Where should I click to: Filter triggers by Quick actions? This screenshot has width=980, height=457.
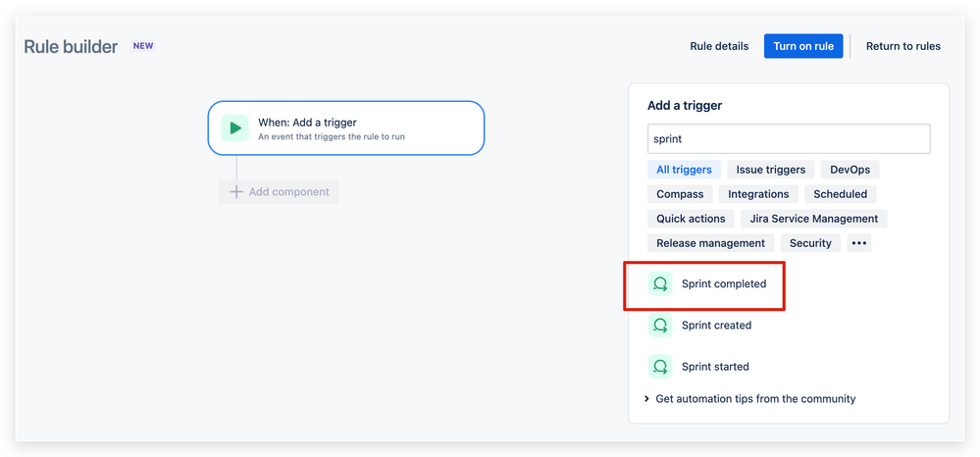tap(691, 219)
